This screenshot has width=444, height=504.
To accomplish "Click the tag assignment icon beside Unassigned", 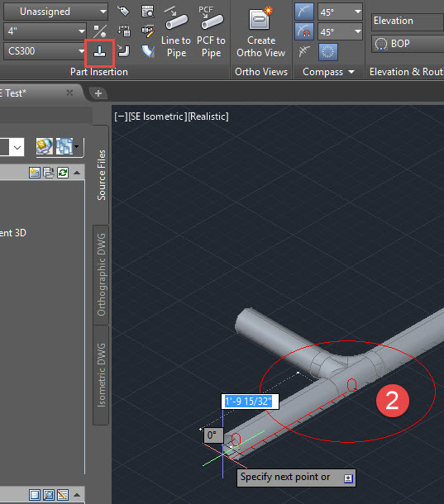I will coord(123,12).
